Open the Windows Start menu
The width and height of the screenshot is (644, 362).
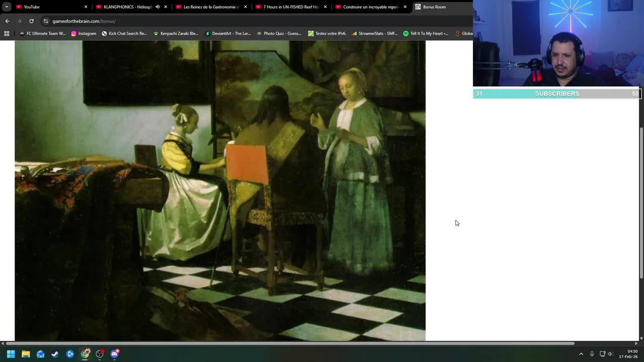pos(11,354)
